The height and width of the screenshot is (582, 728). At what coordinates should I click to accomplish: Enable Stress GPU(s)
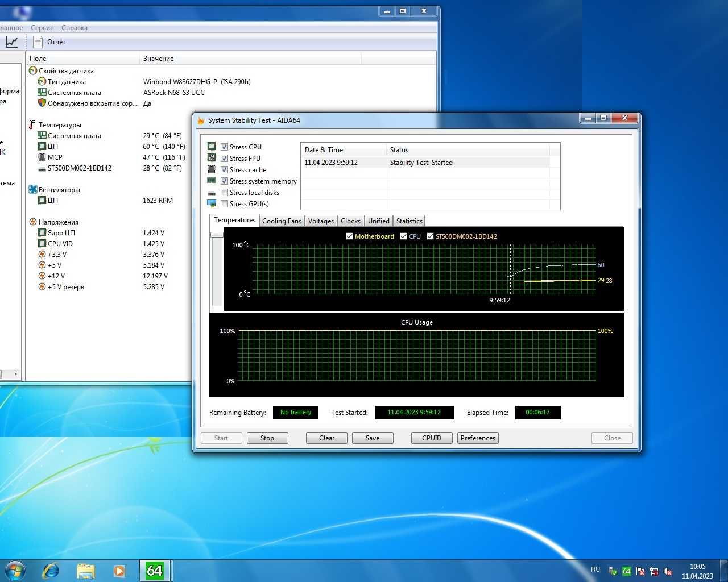coord(224,203)
